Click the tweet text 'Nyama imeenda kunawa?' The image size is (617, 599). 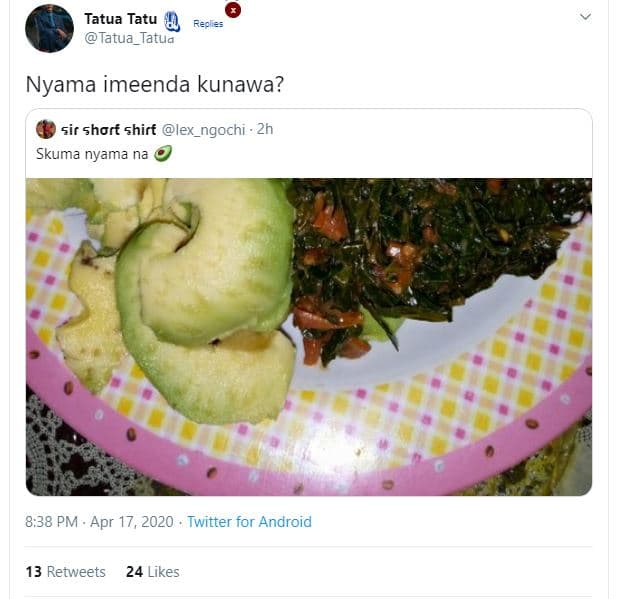[x=155, y=85]
